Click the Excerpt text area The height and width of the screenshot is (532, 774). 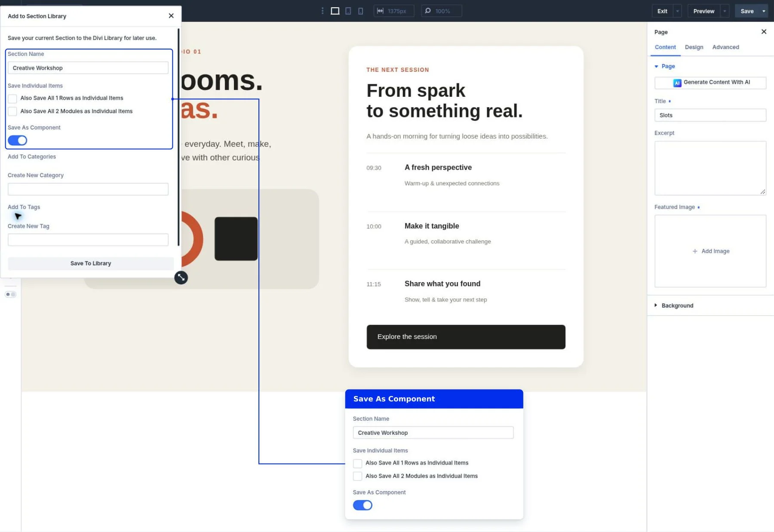pyautogui.click(x=710, y=168)
